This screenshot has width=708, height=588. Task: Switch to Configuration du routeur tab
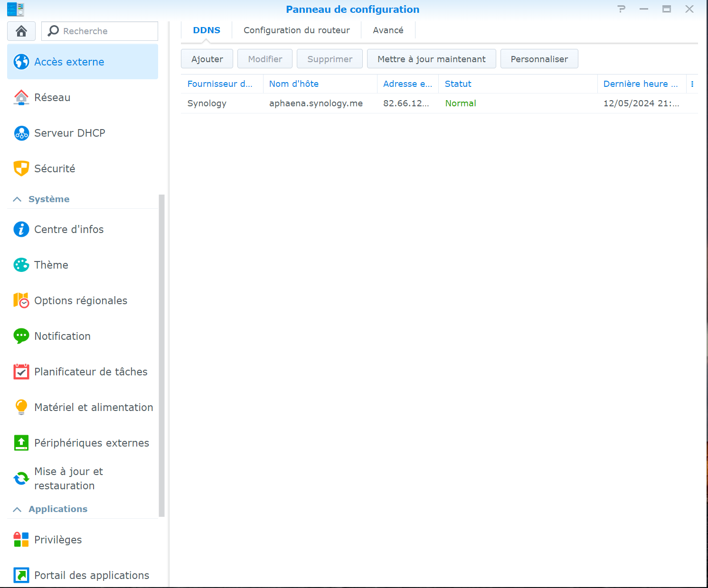click(x=296, y=30)
